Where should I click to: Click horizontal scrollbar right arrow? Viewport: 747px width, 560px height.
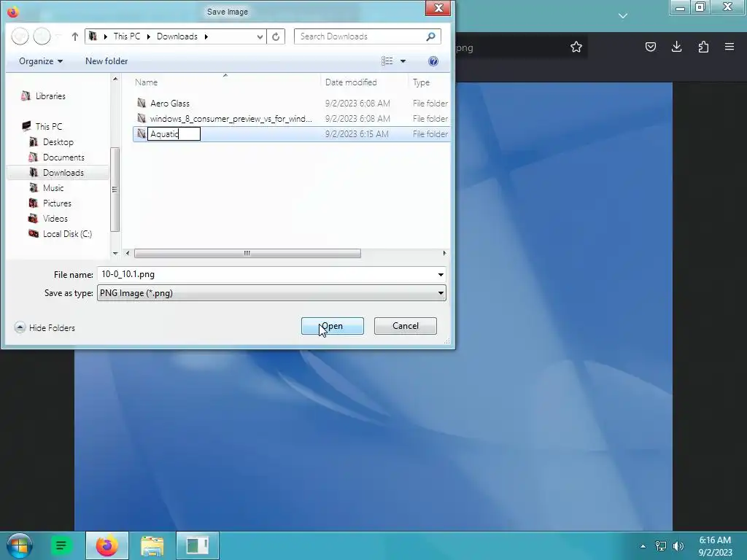[x=444, y=253]
